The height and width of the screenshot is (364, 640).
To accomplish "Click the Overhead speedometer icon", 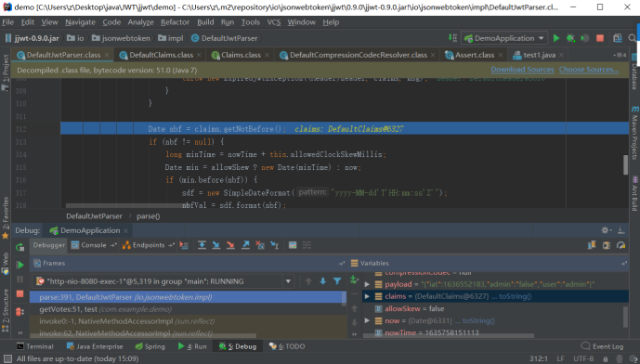I will pyautogui.click(x=620, y=245).
